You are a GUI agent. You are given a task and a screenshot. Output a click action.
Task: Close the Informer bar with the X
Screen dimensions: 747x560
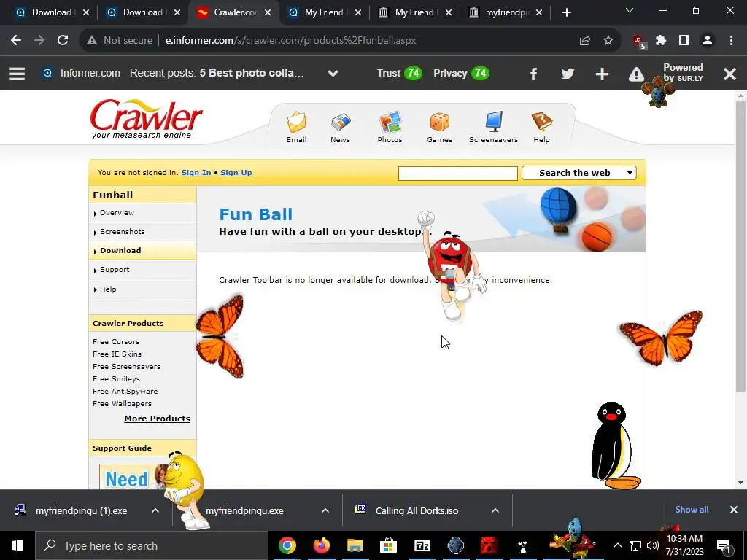click(729, 74)
